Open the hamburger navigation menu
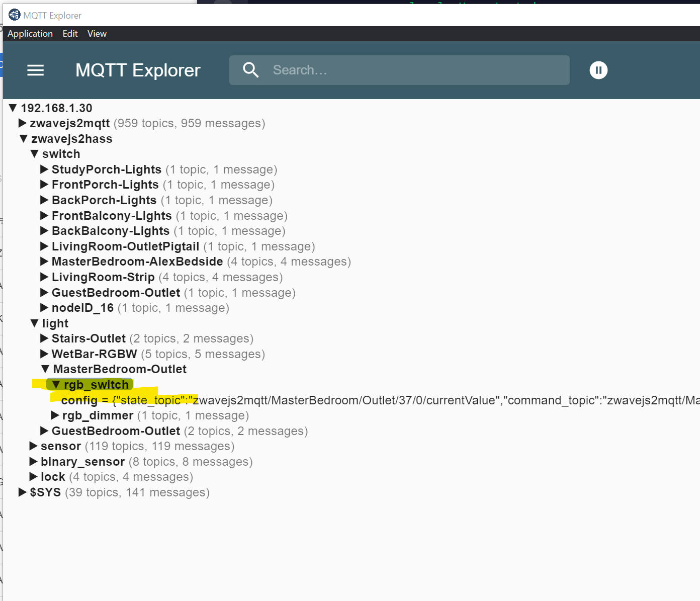The height and width of the screenshot is (601, 700). [35, 70]
